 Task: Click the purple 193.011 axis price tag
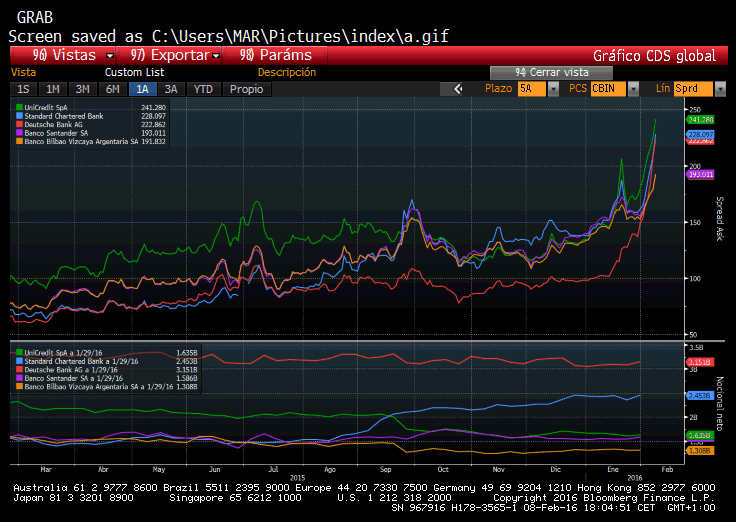coord(700,174)
